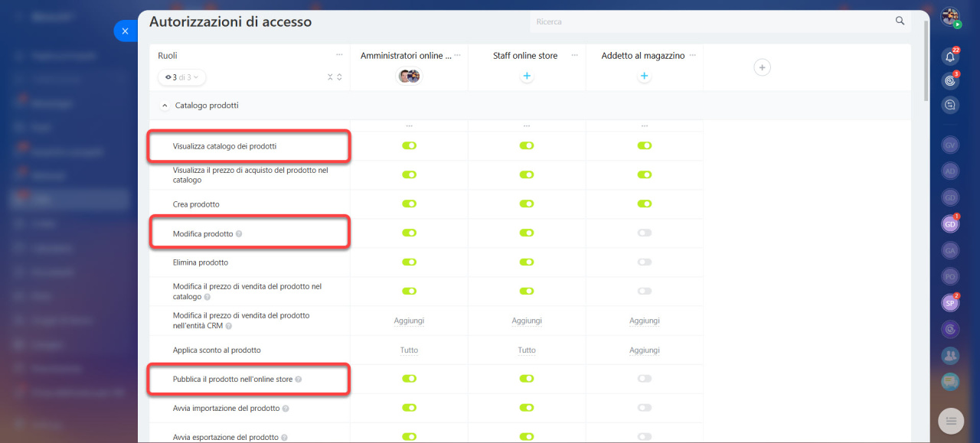Open the user profile avatar at top right
Viewport: 980px width, 443px height.
[x=950, y=16]
